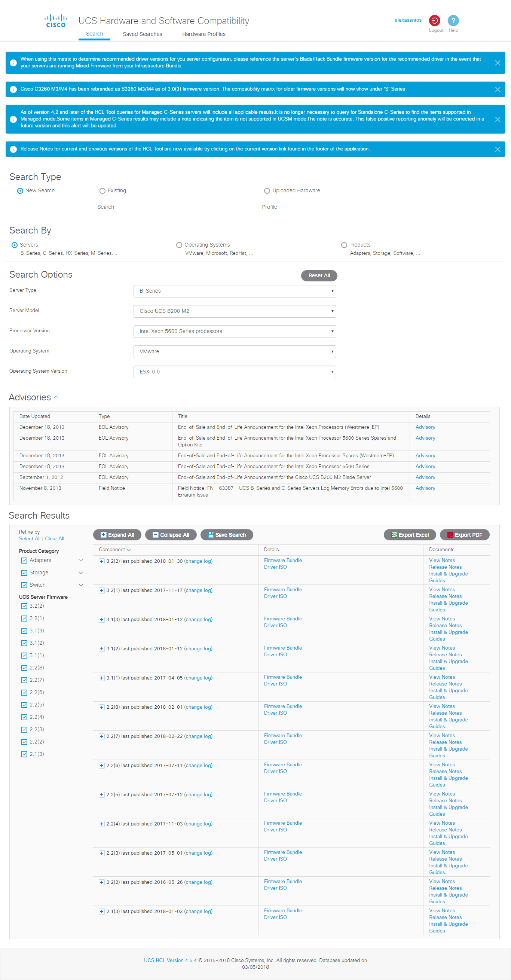Click the Reset All button
The image size is (511, 980).
click(319, 276)
